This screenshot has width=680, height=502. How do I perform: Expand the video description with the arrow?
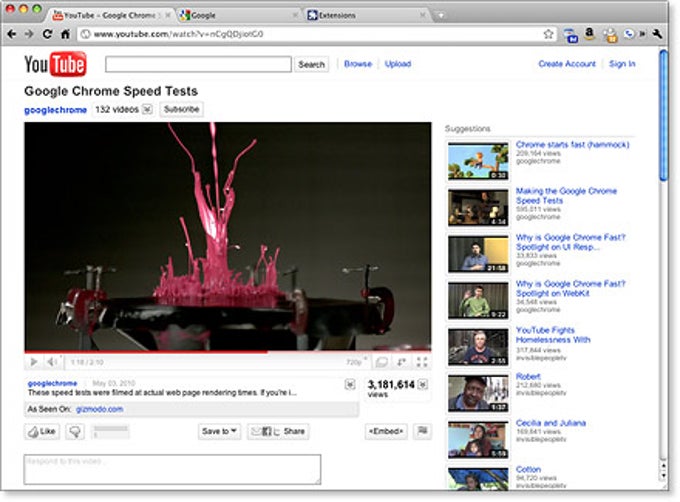point(350,384)
